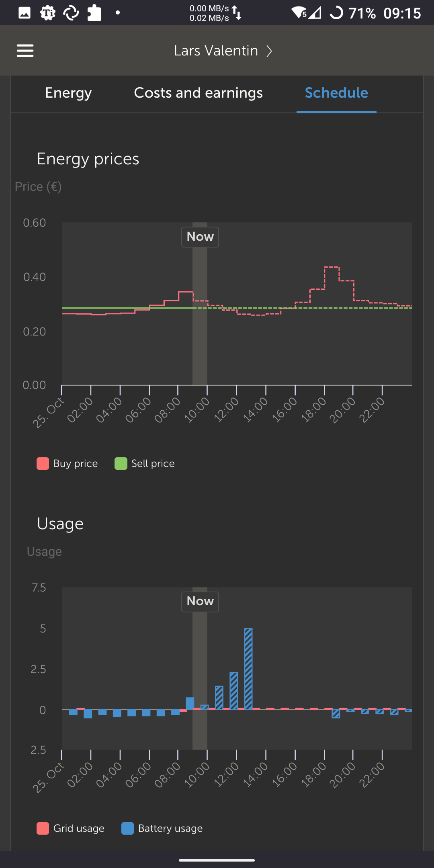Tap the image notification icon in status bar

[25, 13]
